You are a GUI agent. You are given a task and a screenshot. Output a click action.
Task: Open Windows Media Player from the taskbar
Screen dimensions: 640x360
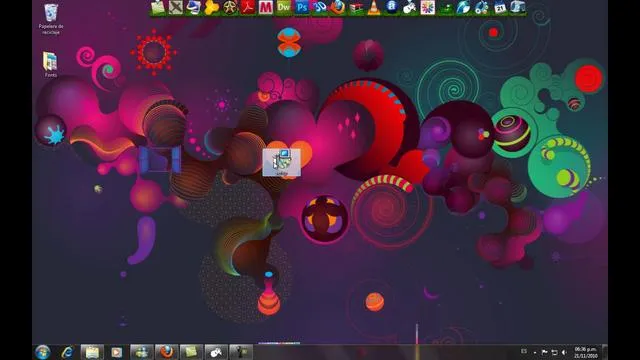[x=117, y=352]
